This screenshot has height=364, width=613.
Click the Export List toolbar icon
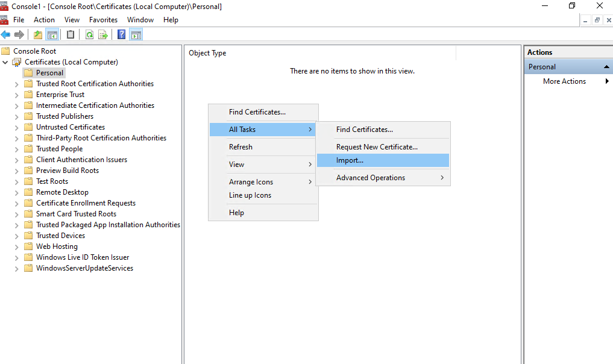pyautogui.click(x=103, y=35)
